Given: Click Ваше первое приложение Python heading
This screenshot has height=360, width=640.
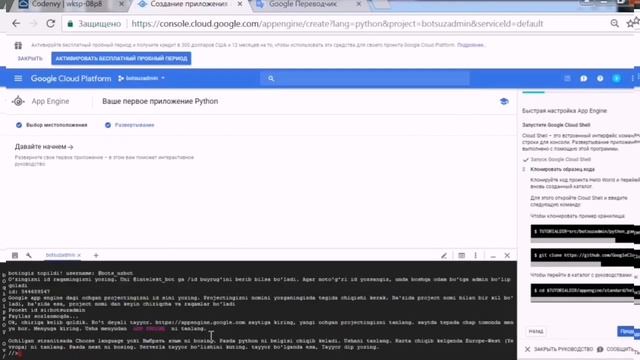Looking at the screenshot, I should coord(160,101).
